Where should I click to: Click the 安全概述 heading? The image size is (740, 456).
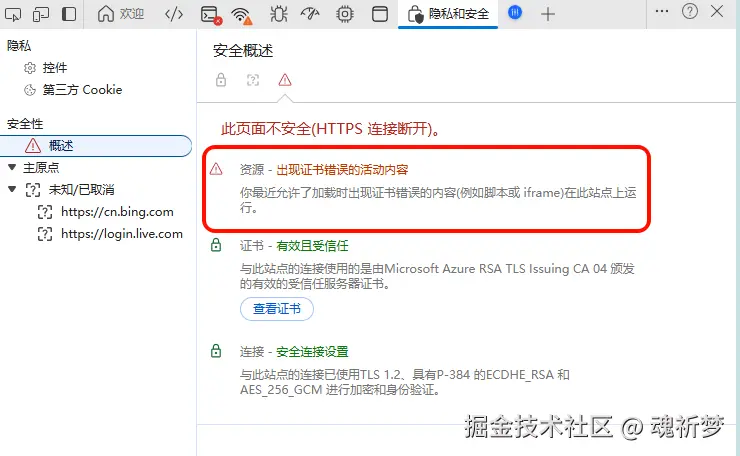tap(243, 51)
